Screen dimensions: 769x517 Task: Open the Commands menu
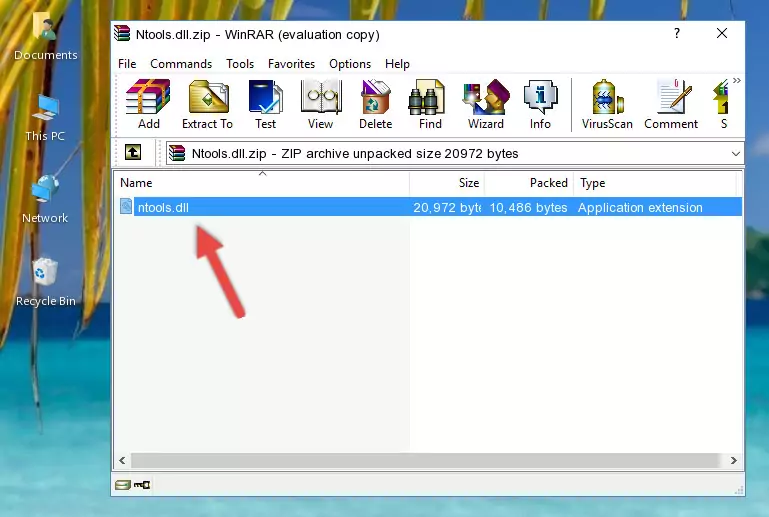point(181,64)
